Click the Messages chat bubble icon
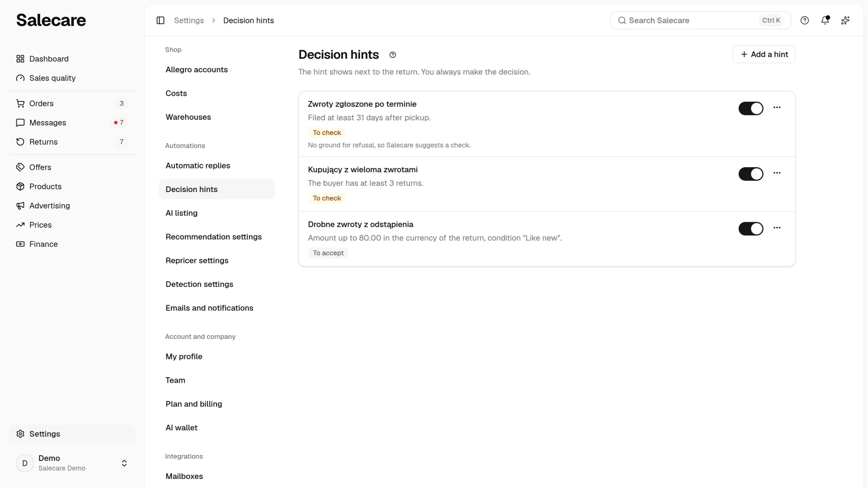The width and height of the screenshot is (868, 488). 20,122
